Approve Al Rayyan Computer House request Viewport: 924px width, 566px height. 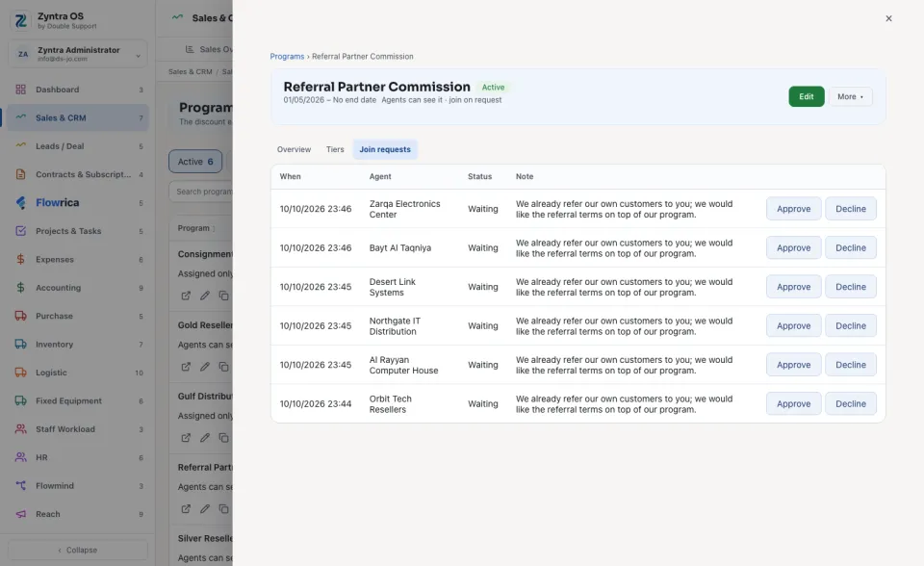(x=793, y=365)
